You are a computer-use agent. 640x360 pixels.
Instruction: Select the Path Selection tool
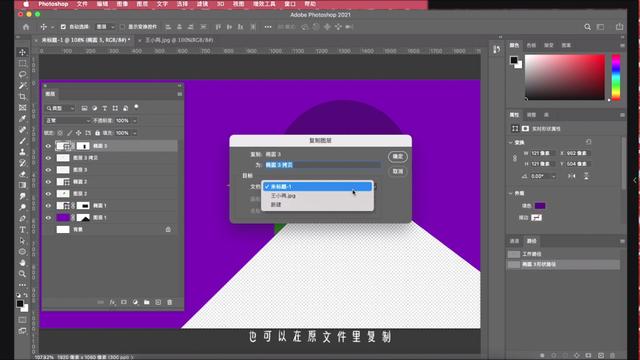tap(22, 240)
